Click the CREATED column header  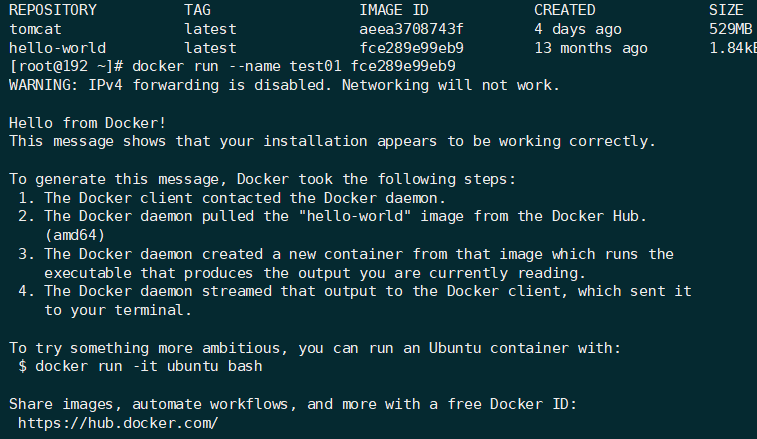[564, 10]
